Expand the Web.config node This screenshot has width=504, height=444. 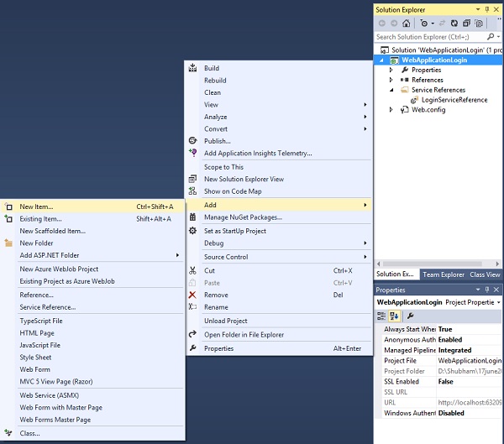(391, 110)
